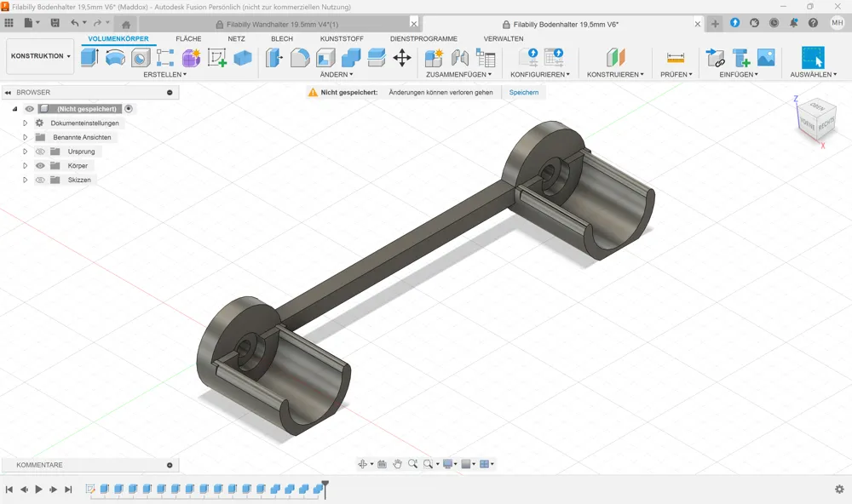Activate the Move/Copy arrows tool

click(x=402, y=58)
